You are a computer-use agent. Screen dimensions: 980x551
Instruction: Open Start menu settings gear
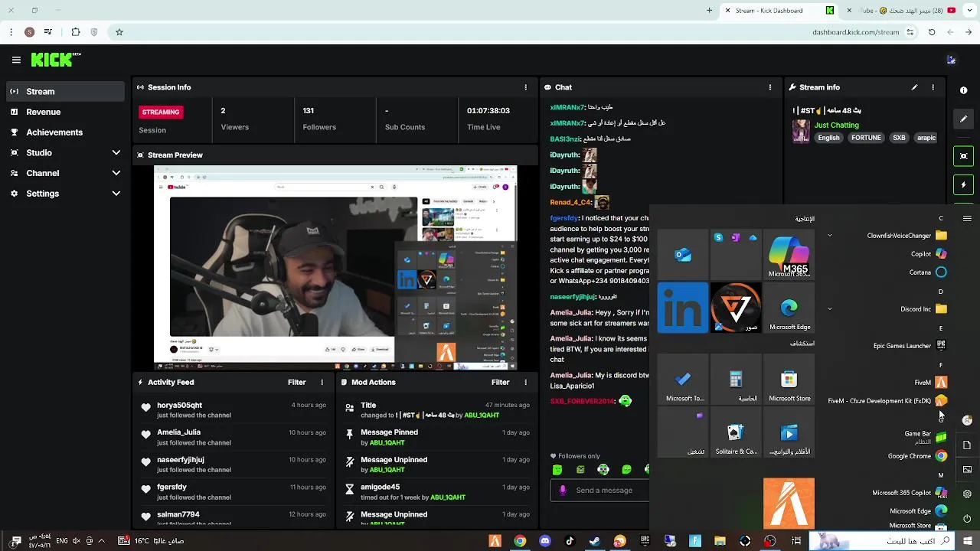point(967,494)
